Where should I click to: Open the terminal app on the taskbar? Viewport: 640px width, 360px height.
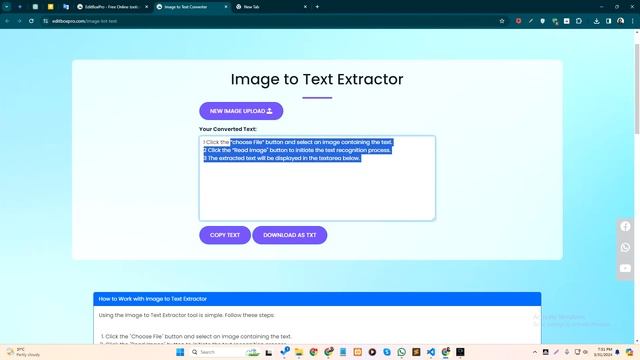(x=460, y=352)
